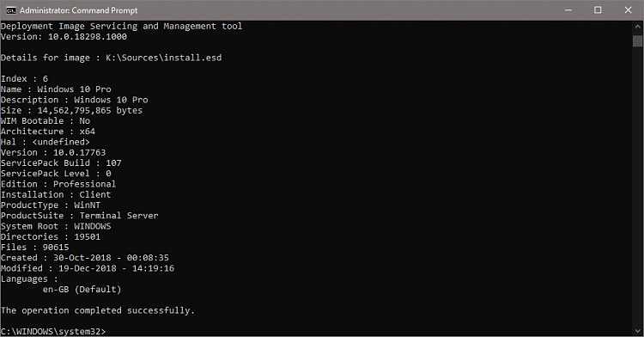Click the ProductSuite : Terminal Server line
The image size is (644, 337).
point(79,215)
